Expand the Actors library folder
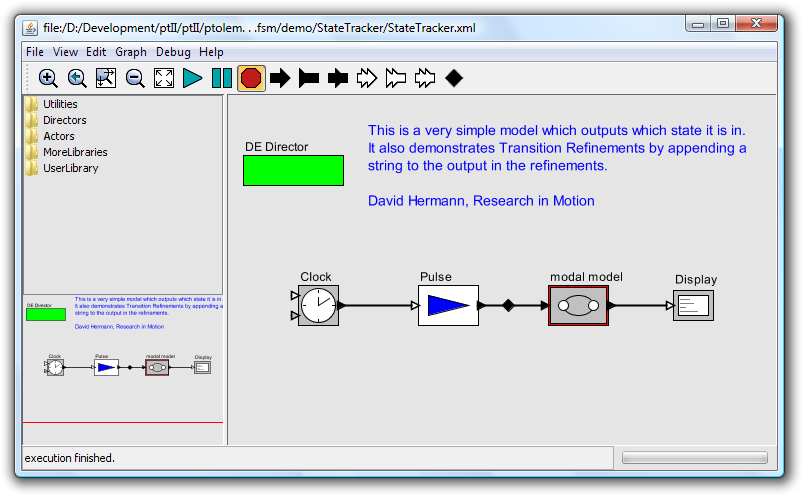 click(x=50, y=136)
